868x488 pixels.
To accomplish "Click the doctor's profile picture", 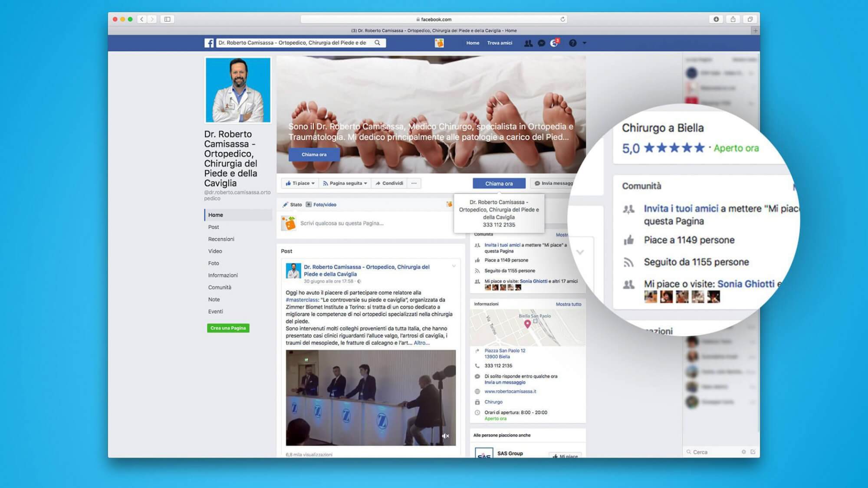I will pos(238,90).
